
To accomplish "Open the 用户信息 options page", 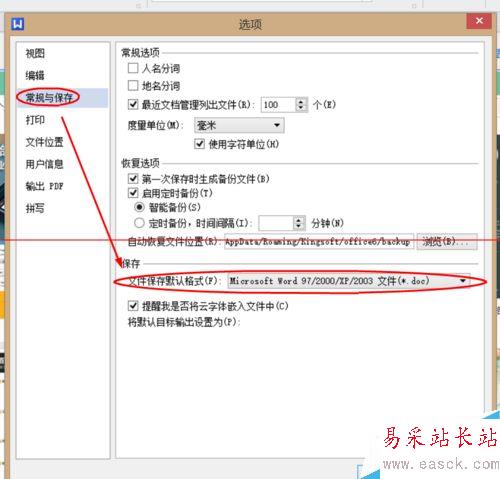I will [44, 164].
